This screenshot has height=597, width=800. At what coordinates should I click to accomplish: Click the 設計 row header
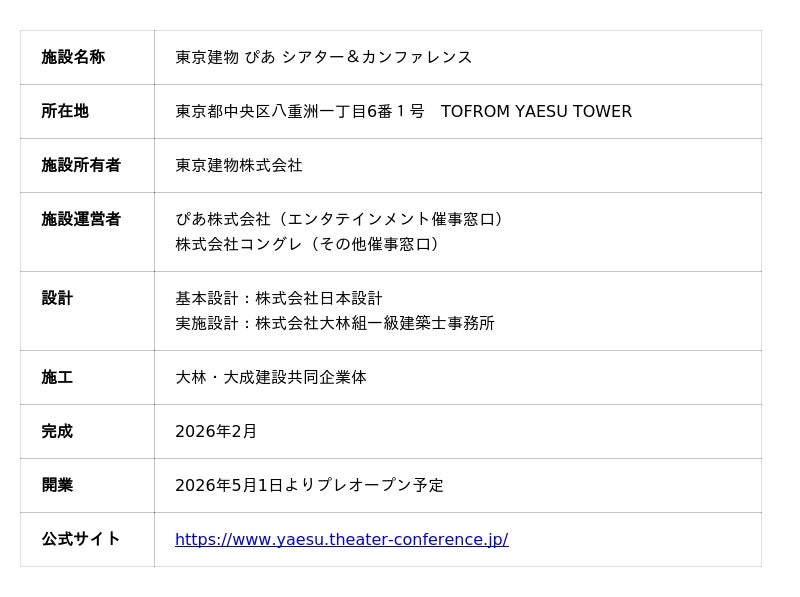[57, 298]
